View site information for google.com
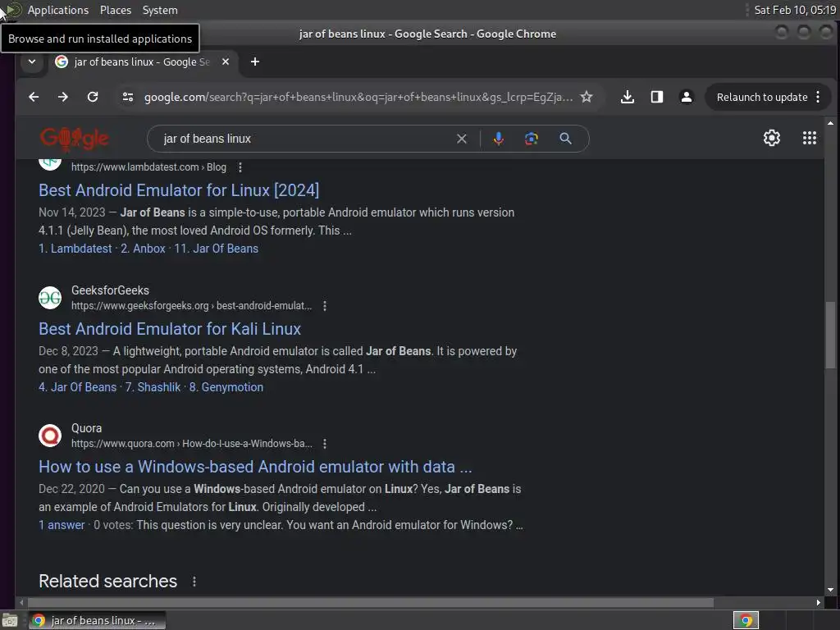Viewport: 840px width, 630px height. coord(128,97)
